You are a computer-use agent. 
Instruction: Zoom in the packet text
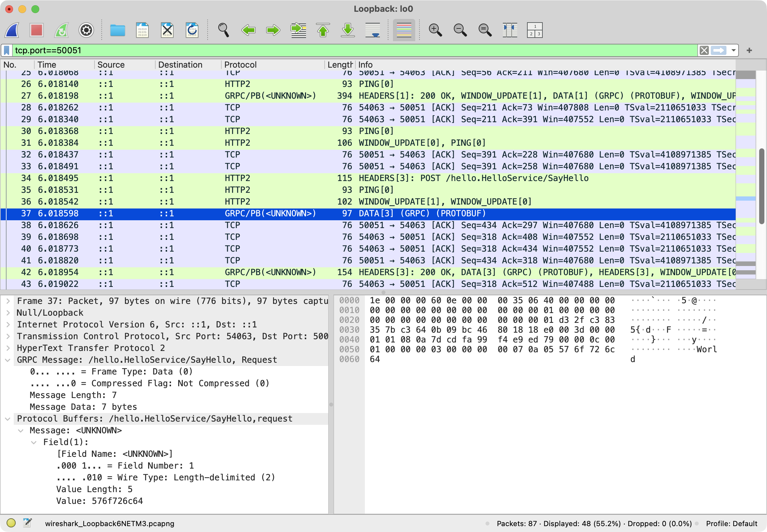pyautogui.click(x=435, y=30)
